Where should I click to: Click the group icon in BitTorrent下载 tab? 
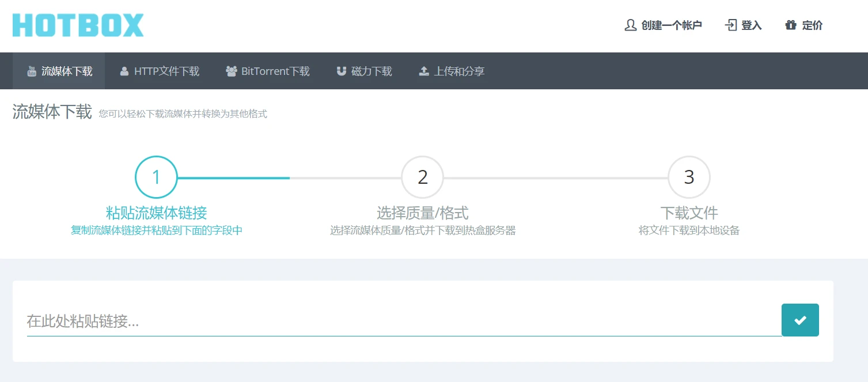click(232, 71)
